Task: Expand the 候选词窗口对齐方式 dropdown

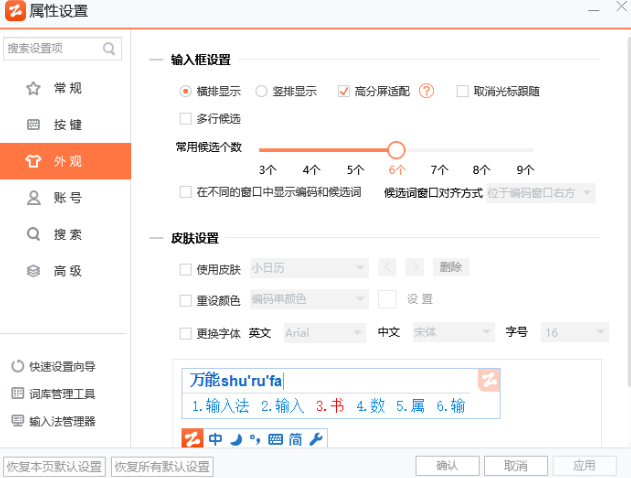Action: (x=539, y=192)
